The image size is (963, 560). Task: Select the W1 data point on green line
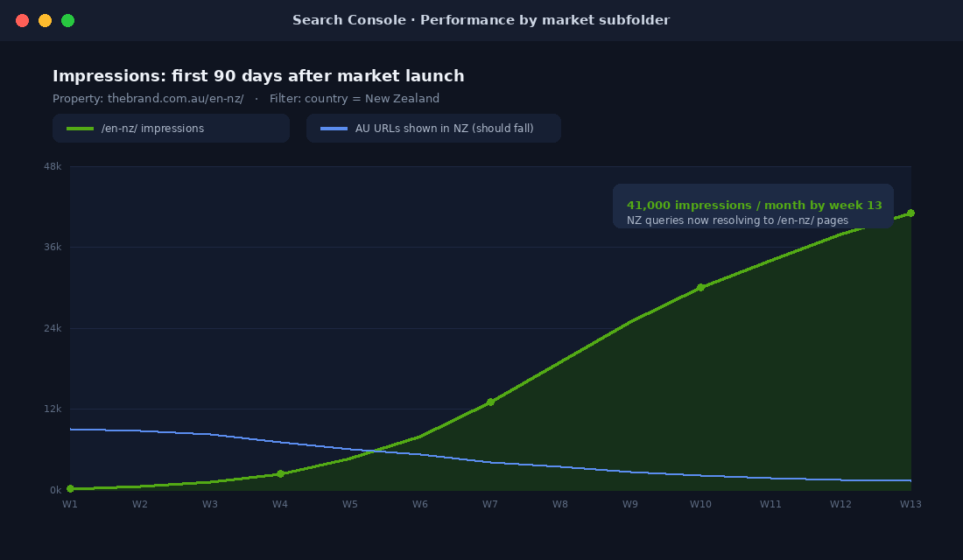coord(70,489)
